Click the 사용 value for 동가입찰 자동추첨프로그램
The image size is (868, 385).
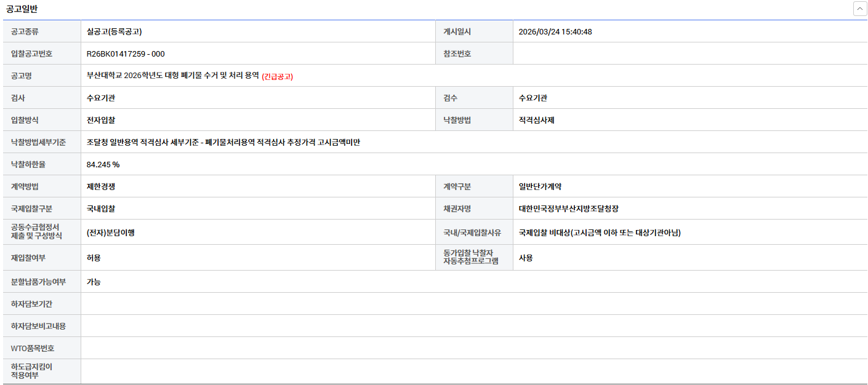tap(526, 258)
